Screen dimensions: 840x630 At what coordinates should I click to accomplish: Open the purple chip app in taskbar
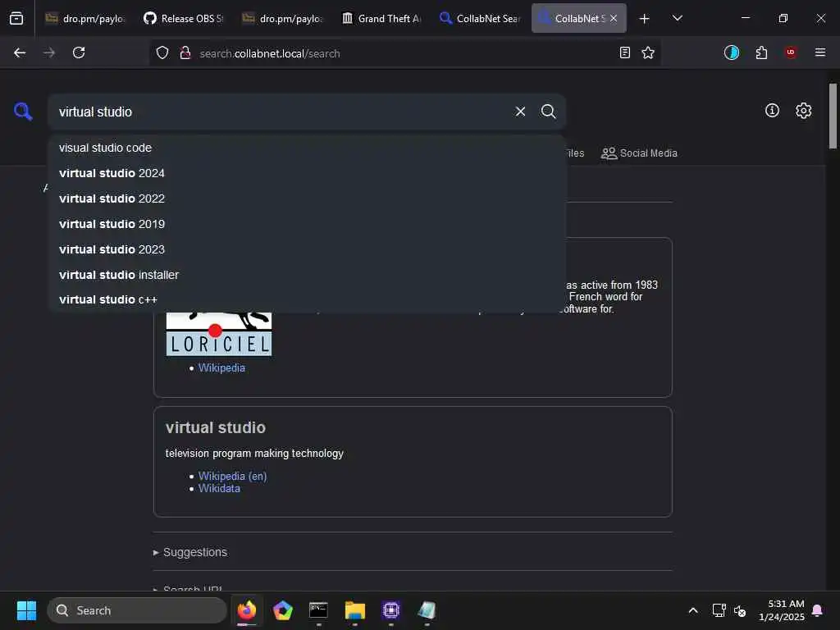[391, 610]
